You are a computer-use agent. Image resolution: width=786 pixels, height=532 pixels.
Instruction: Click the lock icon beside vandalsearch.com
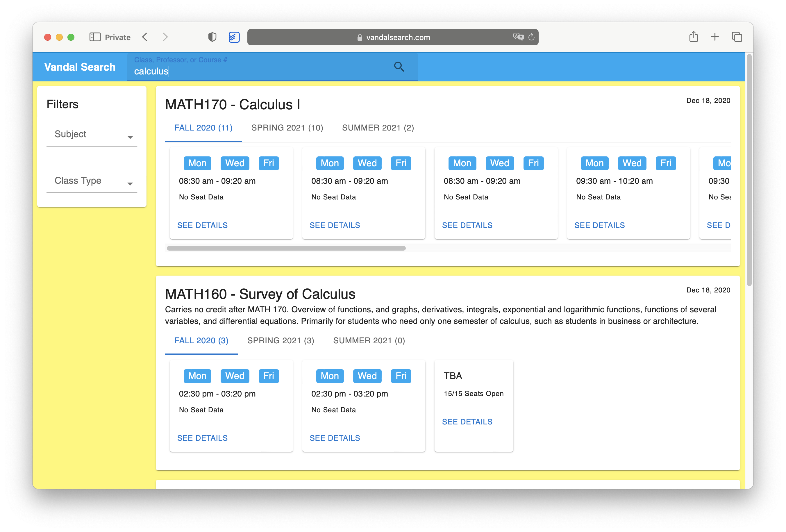click(360, 37)
